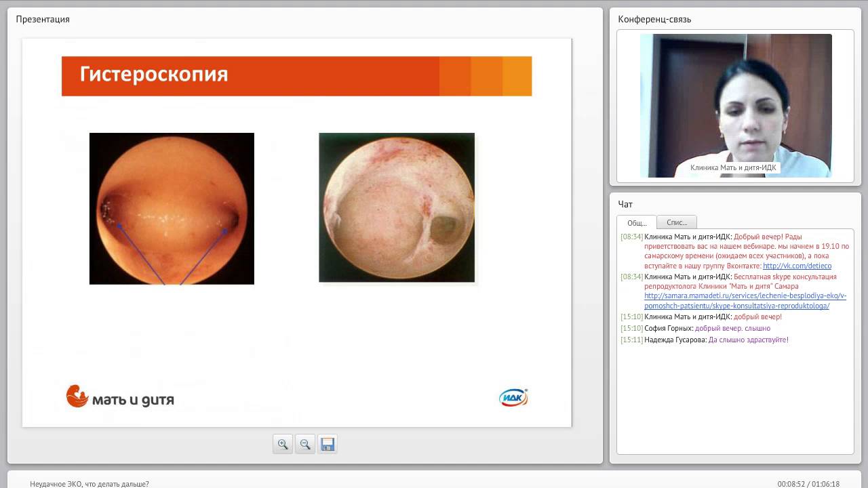Viewport: 868px width, 488px height.
Task: Click the ИДК logo on slide
Action: click(x=513, y=398)
